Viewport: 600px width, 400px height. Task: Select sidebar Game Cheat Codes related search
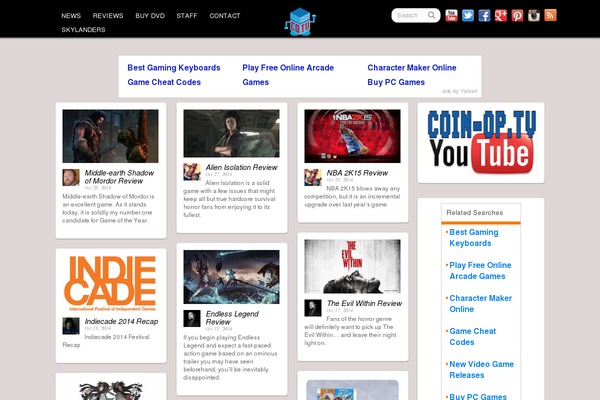click(473, 336)
